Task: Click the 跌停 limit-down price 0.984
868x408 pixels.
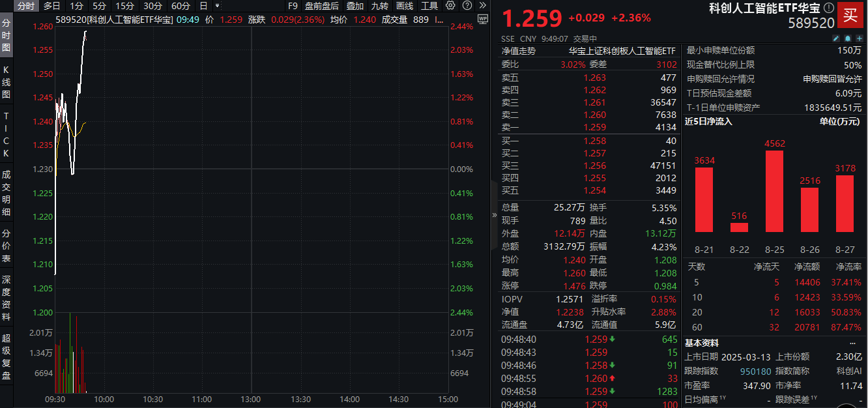Action: click(x=665, y=285)
